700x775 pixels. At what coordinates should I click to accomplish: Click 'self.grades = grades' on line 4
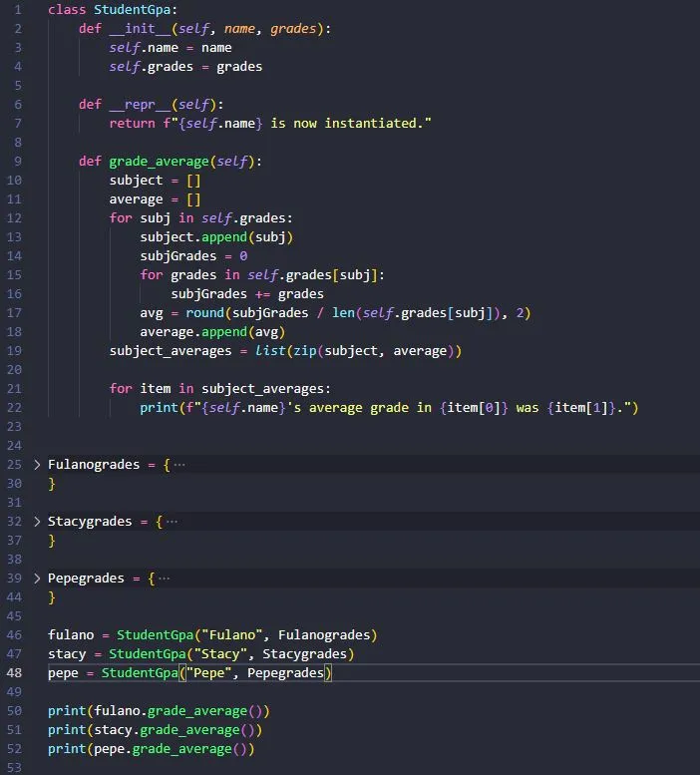185,67
